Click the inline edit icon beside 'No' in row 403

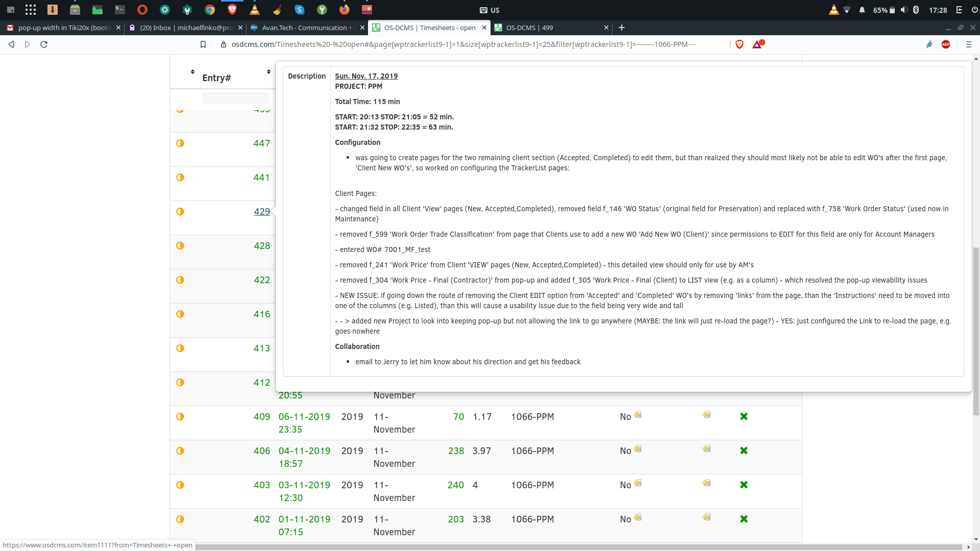(638, 483)
